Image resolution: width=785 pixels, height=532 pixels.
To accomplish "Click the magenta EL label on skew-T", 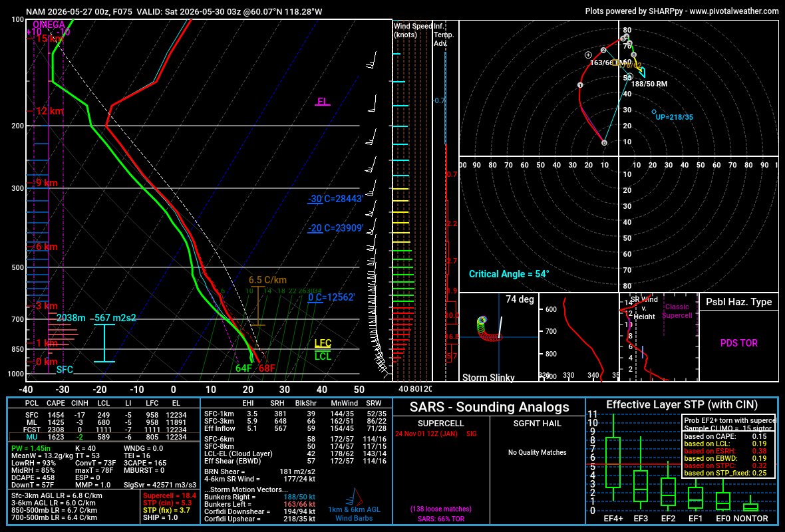I will [323, 102].
